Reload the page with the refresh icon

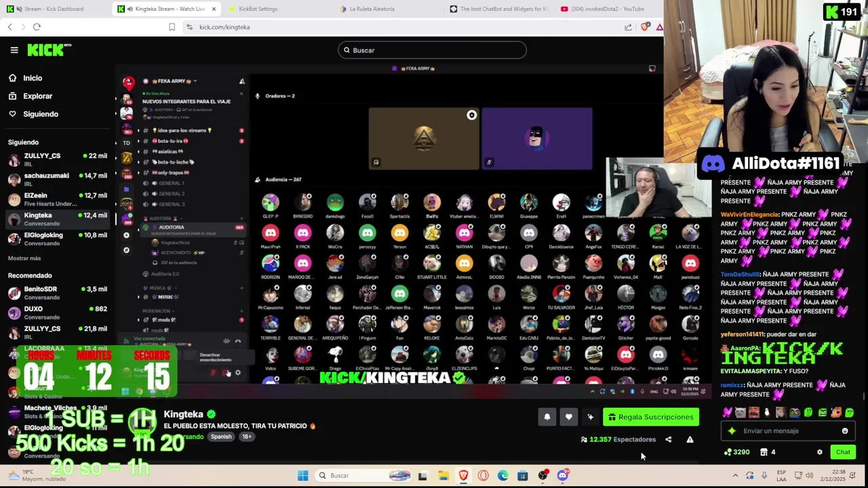(37, 27)
